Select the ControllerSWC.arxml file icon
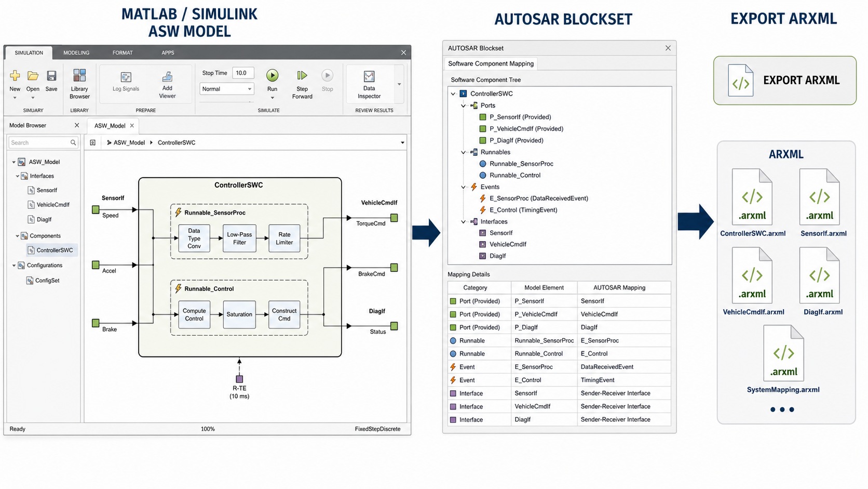868x489 pixels. click(x=752, y=196)
